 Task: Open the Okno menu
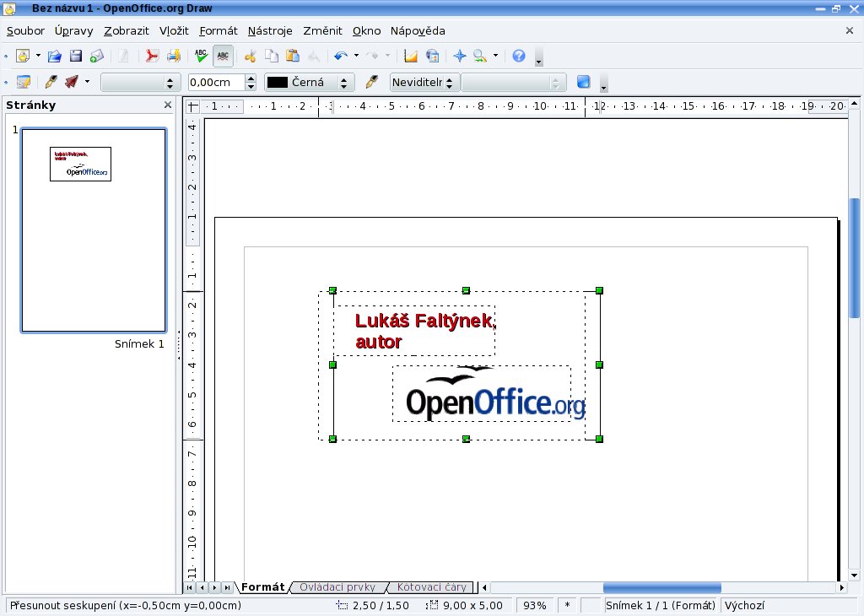click(366, 31)
